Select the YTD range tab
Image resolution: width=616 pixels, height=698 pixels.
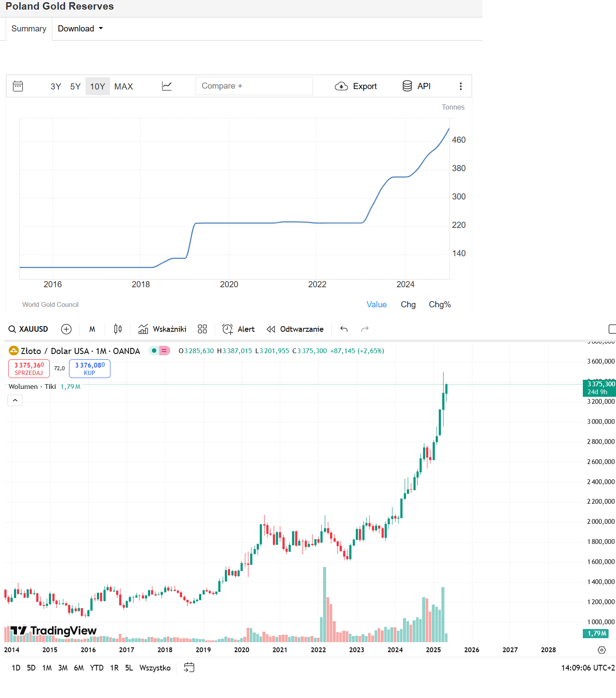pos(96,668)
